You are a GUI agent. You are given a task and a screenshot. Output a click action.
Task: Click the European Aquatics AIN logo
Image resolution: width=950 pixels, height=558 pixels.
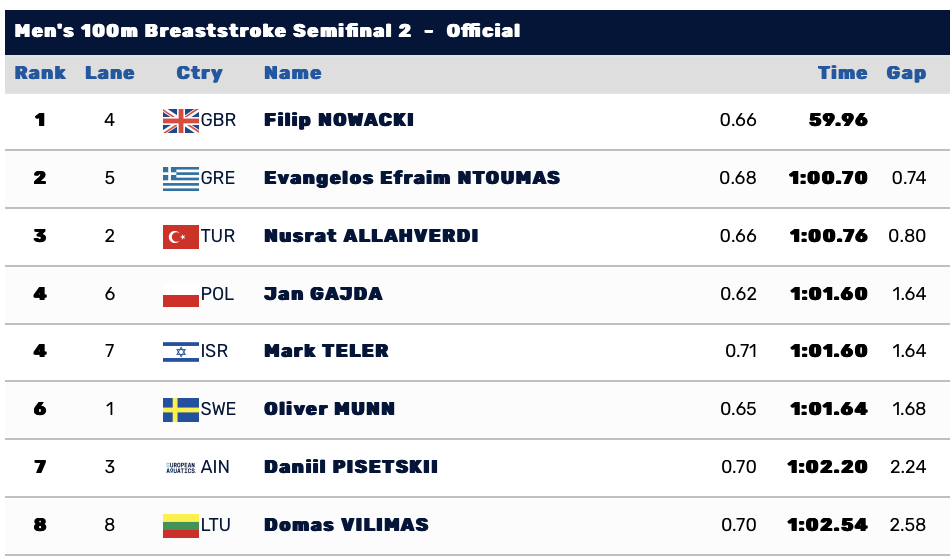point(181,467)
